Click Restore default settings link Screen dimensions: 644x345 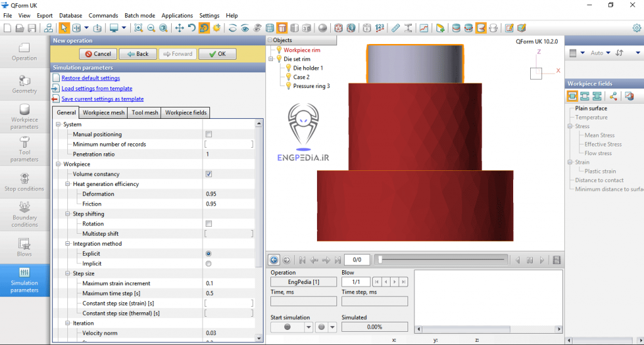click(x=91, y=78)
